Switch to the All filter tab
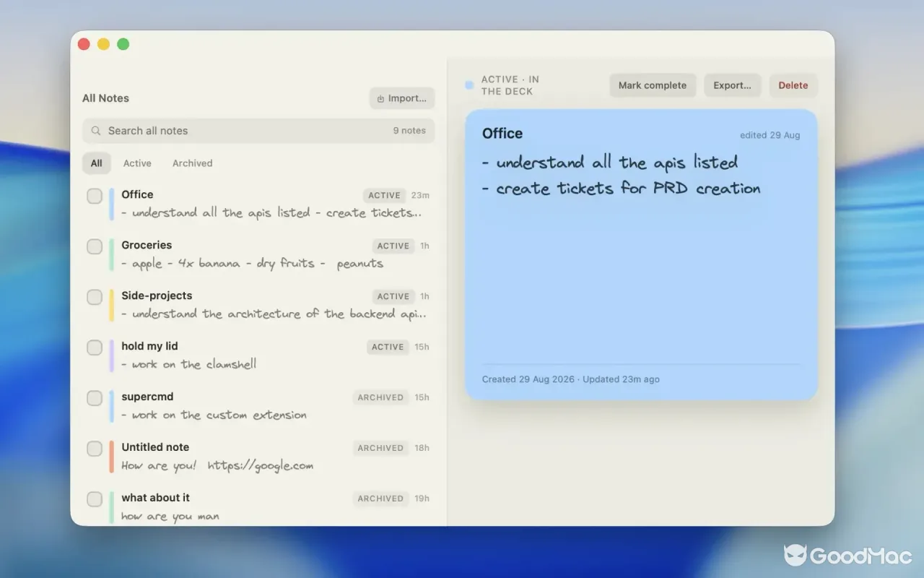 96,163
